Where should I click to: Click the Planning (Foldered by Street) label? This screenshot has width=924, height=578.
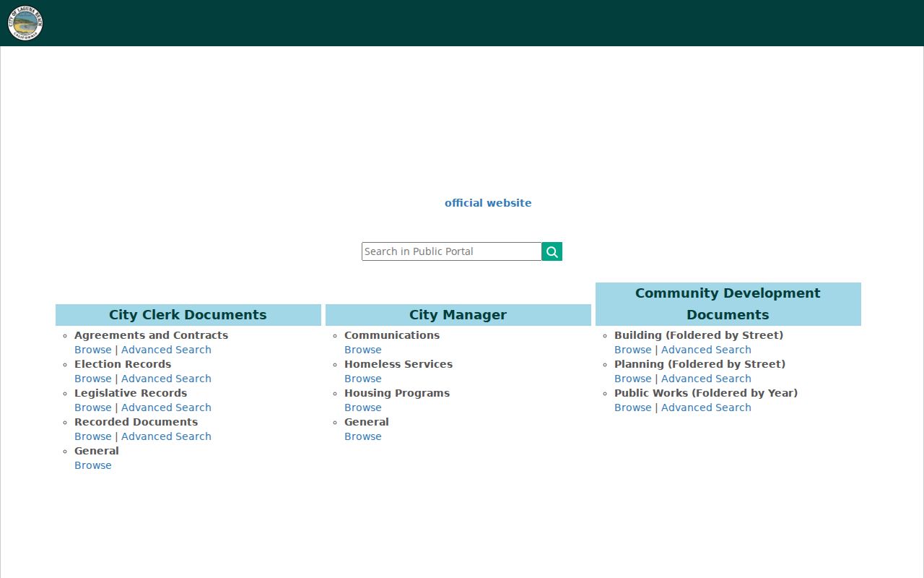[699, 364]
